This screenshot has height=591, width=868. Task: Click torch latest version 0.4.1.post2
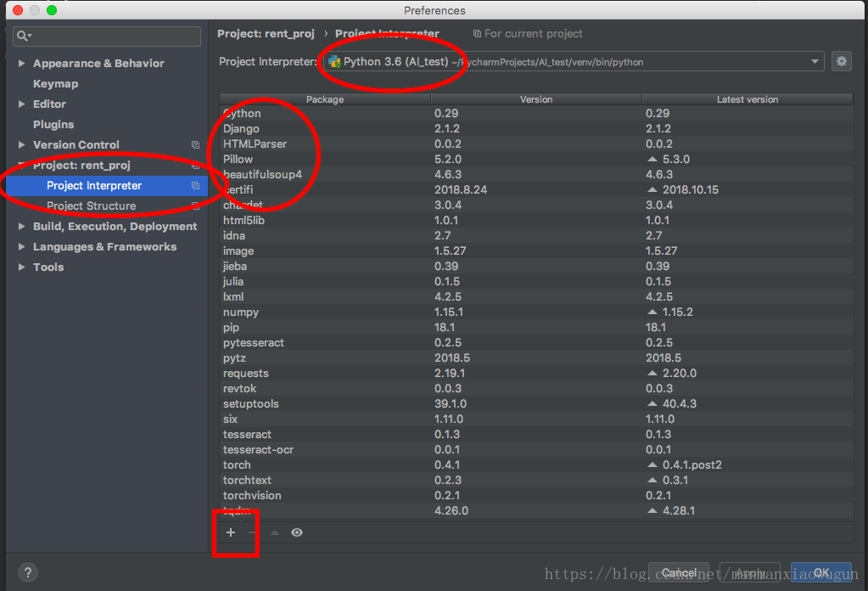coord(692,464)
